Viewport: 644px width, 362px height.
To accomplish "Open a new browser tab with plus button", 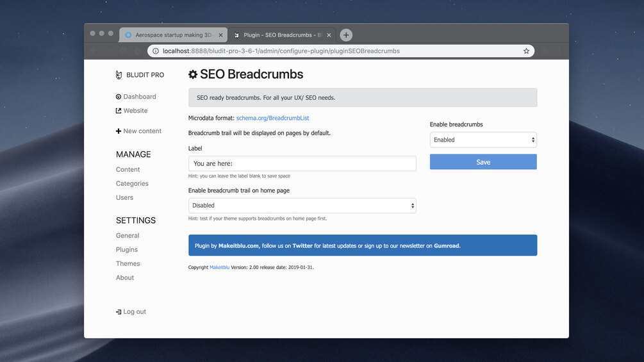I will point(346,35).
